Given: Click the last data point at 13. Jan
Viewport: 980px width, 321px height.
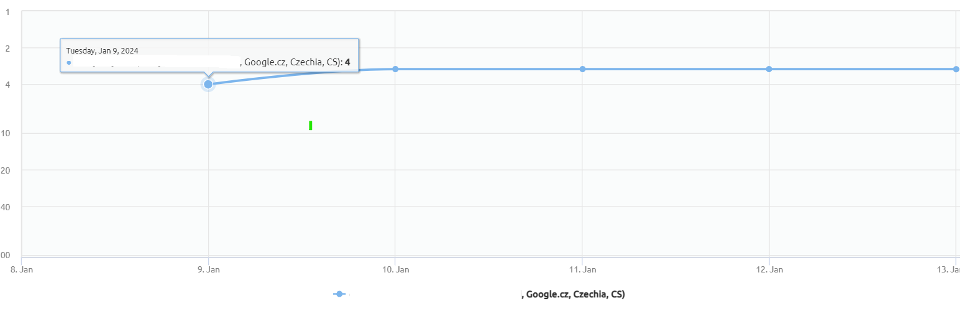Looking at the screenshot, I should pos(956,69).
